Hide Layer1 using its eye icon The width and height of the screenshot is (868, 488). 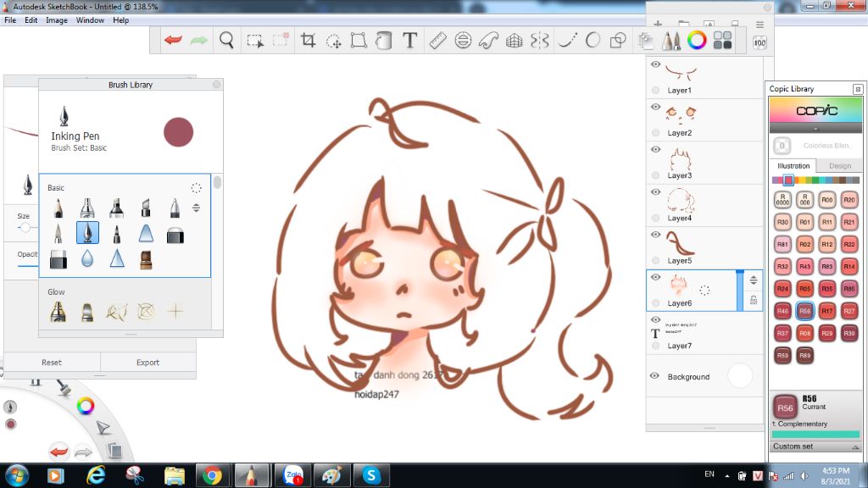(x=655, y=64)
